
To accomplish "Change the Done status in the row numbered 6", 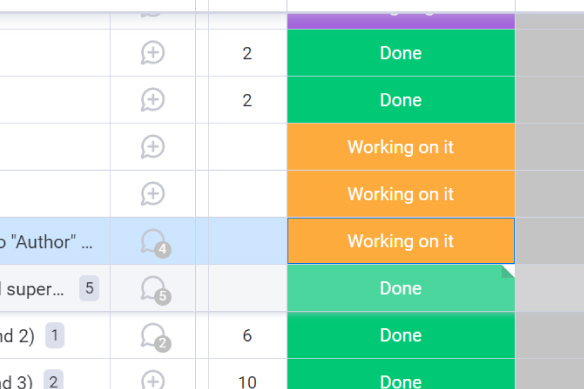I will pyautogui.click(x=401, y=335).
